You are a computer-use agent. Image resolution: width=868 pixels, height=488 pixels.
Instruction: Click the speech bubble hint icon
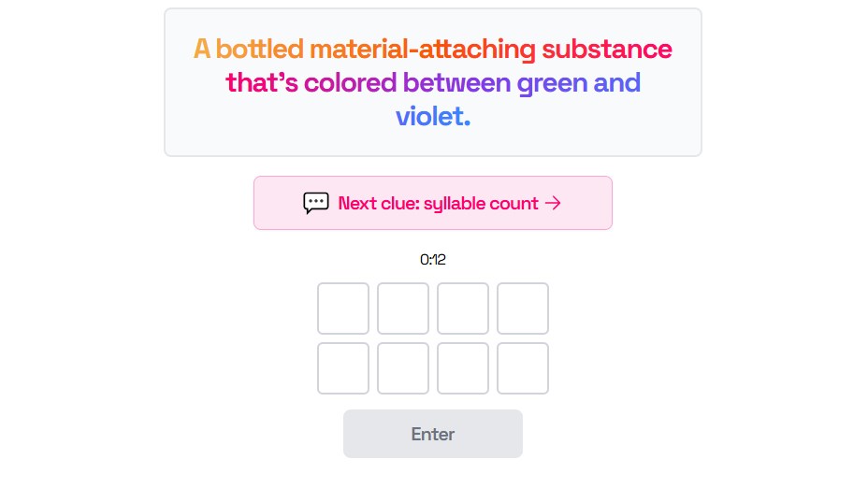coord(316,203)
